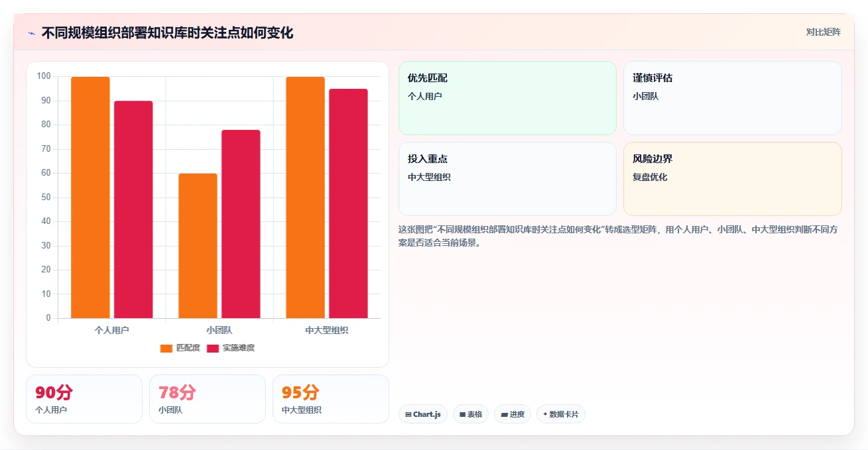This screenshot has width=868, height=450.
Task: Click the title 不同规模组织部署知识库时关注点如何变化
Action: click(167, 32)
